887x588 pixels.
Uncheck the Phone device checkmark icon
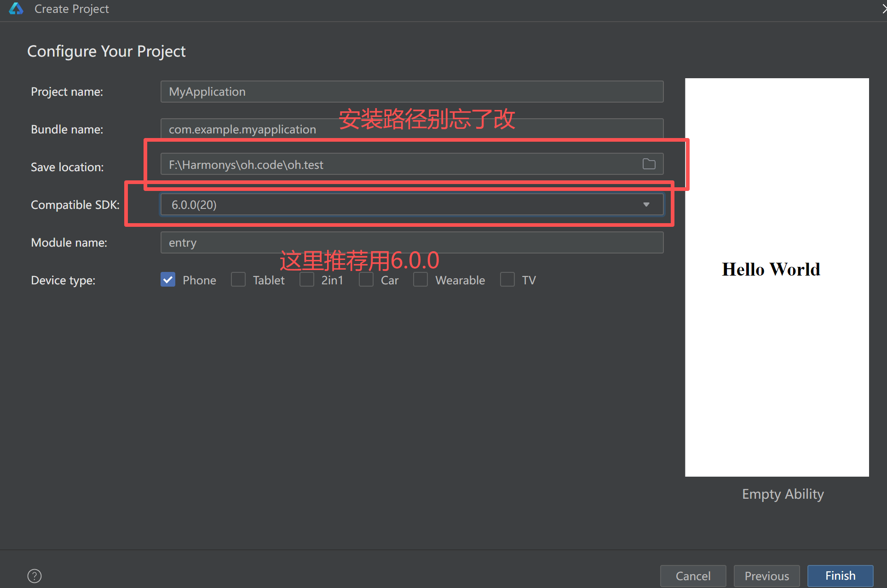pyautogui.click(x=167, y=279)
